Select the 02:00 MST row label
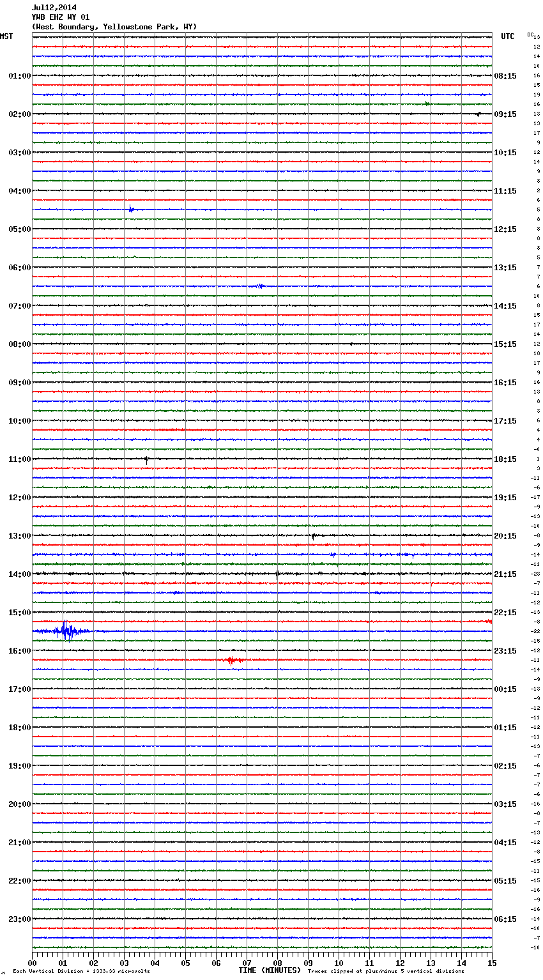This screenshot has height=980, width=543. [x=20, y=114]
